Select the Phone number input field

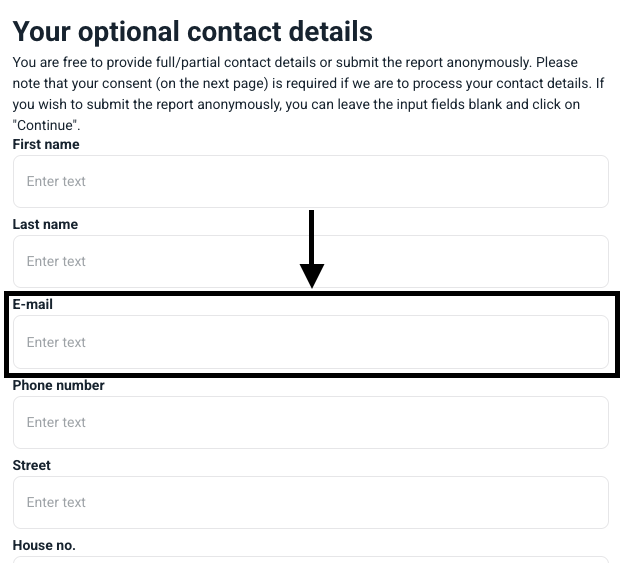[x=310, y=422]
